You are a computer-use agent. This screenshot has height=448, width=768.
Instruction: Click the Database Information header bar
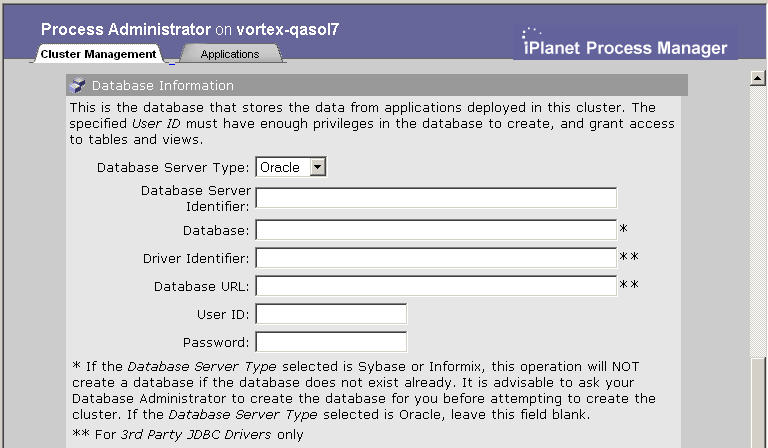(x=377, y=85)
